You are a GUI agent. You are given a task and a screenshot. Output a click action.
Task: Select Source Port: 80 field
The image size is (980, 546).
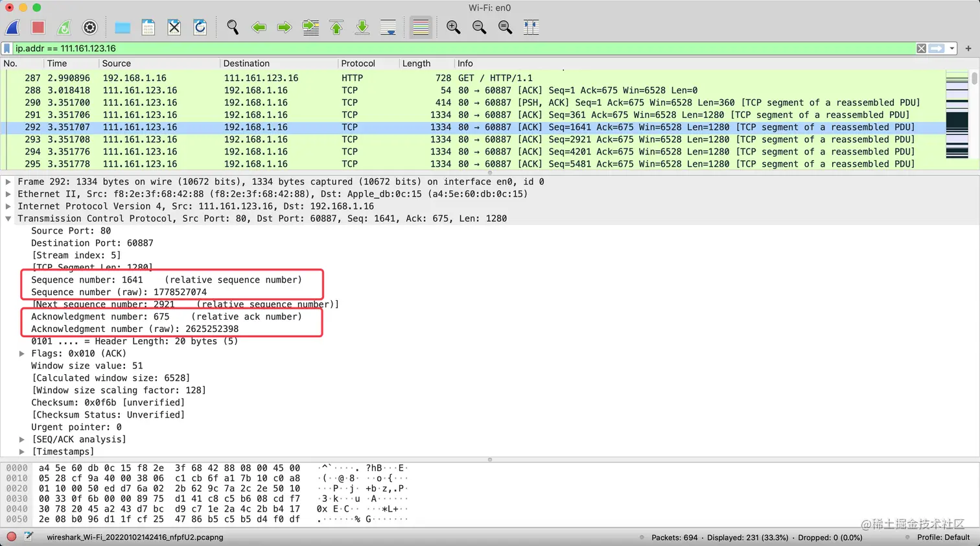pyautogui.click(x=71, y=231)
